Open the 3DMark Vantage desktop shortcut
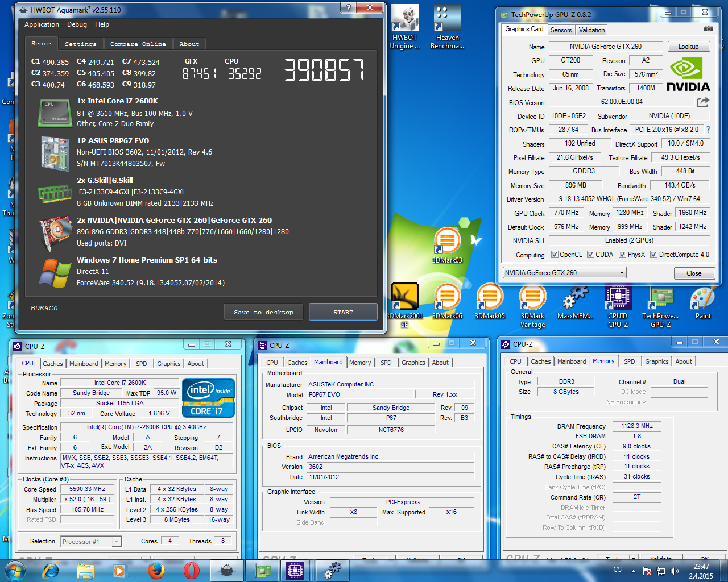The height and width of the screenshot is (582, 728). (533, 305)
